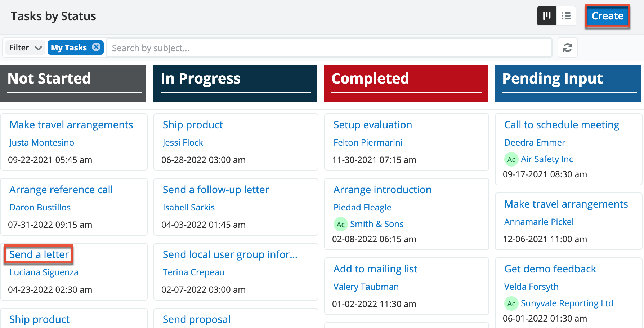Open contact Justa Montesino

tap(42, 143)
